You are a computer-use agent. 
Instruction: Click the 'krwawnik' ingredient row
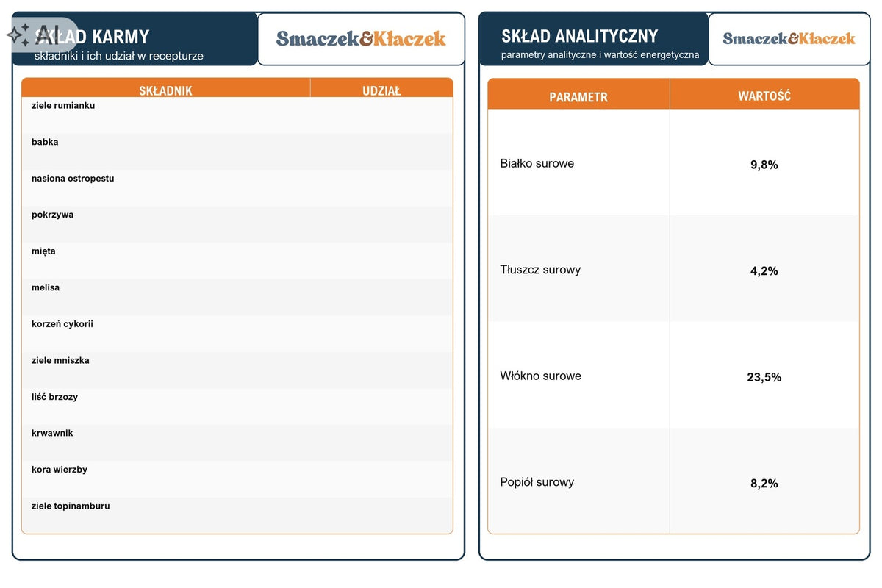coord(237,442)
